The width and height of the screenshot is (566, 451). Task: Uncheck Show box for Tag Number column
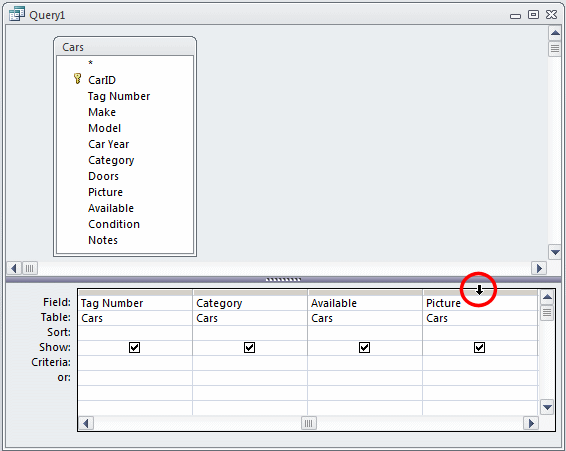click(x=134, y=347)
